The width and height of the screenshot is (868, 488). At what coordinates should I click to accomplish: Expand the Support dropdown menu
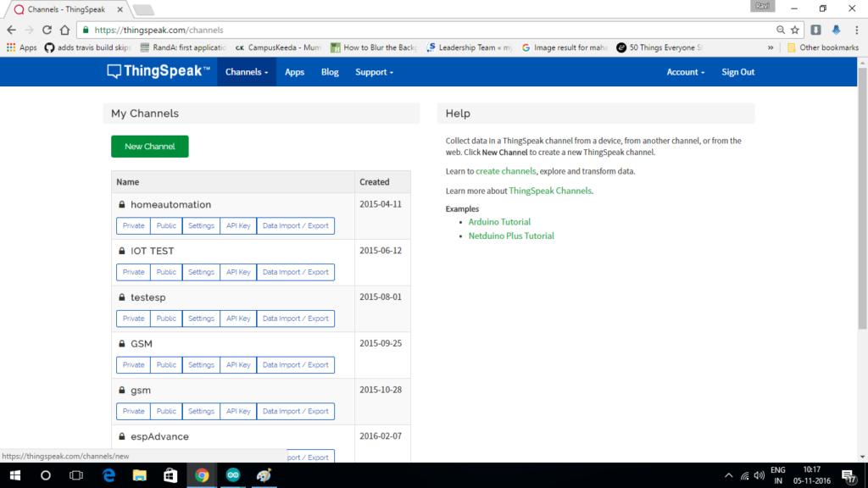coord(374,72)
